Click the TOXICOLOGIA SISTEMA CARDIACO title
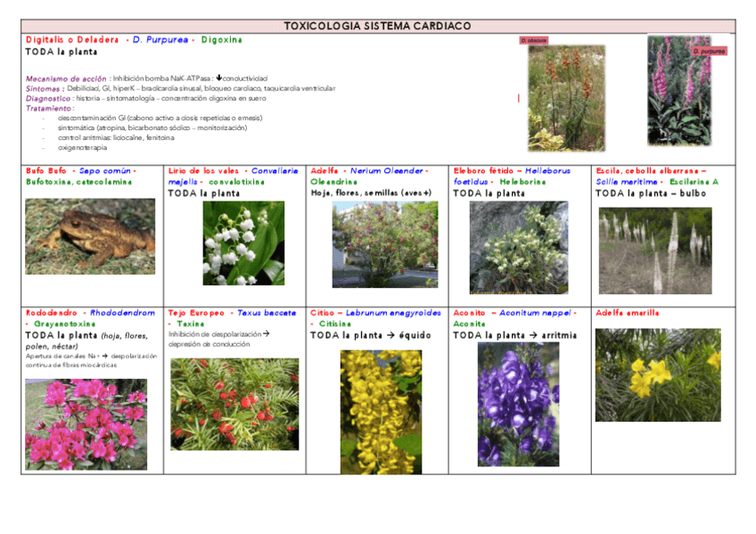Viewport: 756px width, 534px height. click(377, 26)
